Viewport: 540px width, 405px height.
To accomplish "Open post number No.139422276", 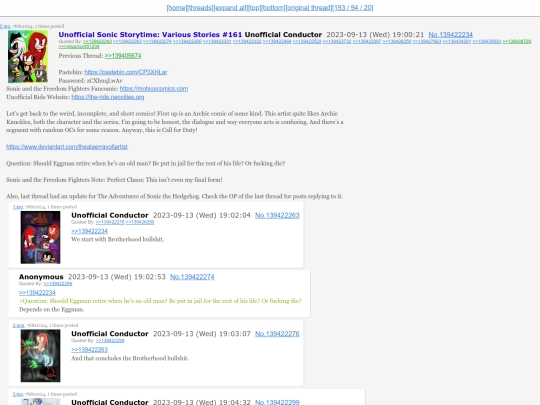I will pos(277,334).
